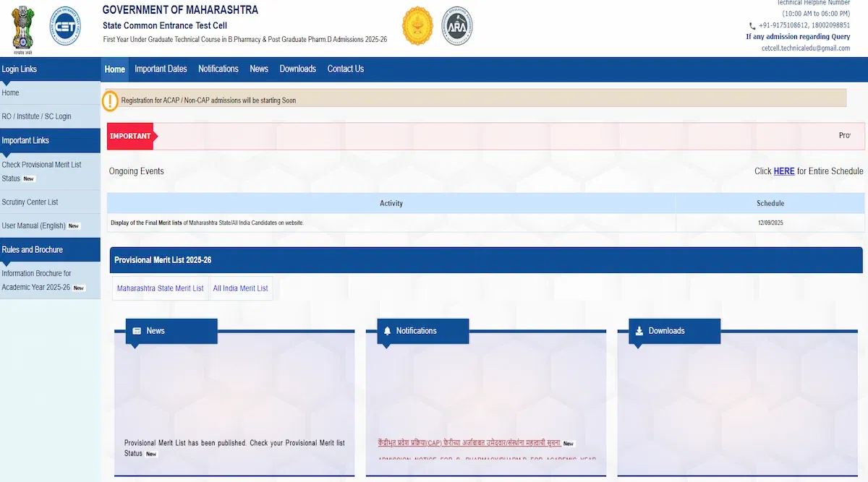Click the CET Cell circular logo
This screenshot has height=482, width=868.
pyautogui.click(x=66, y=26)
